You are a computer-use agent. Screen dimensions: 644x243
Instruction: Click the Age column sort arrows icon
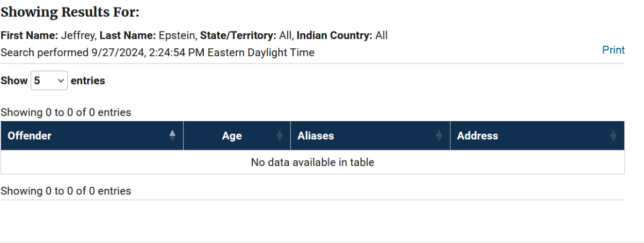click(280, 136)
